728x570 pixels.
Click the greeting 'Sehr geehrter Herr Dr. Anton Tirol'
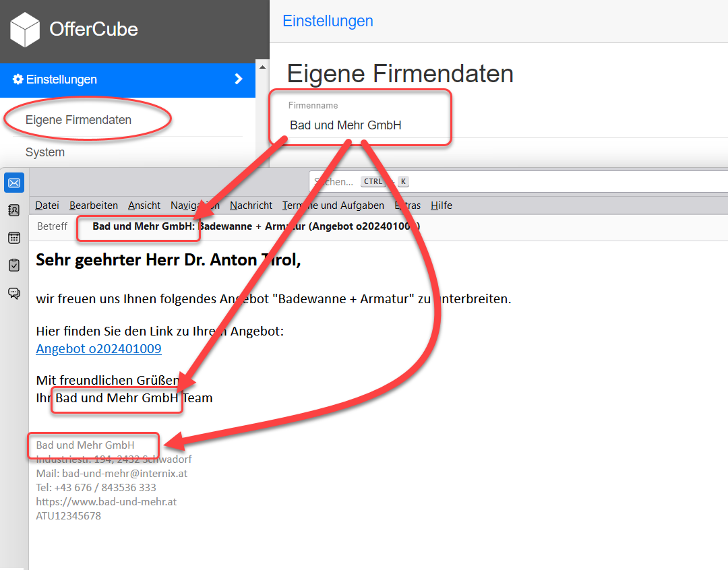coord(168,260)
